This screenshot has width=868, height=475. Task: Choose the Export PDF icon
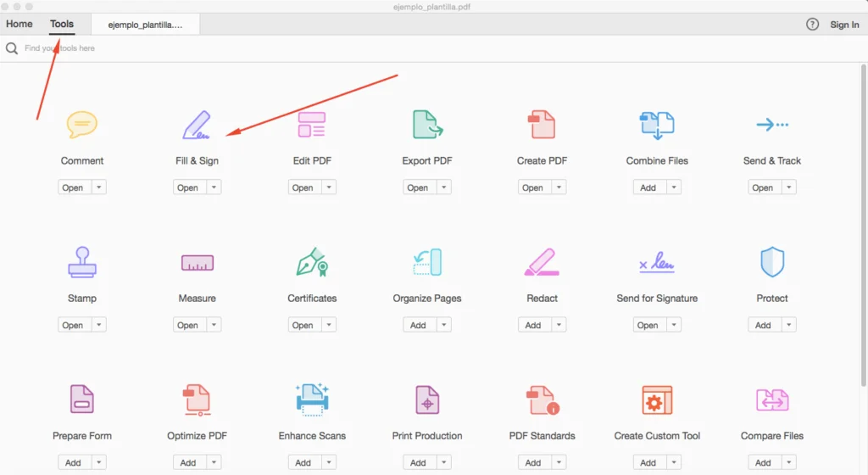pyautogui.click(x=426, y=126)
